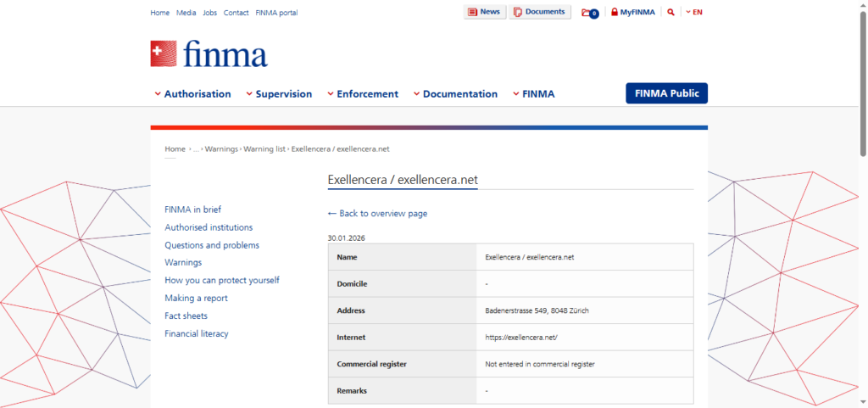Viewport: 868px width, 408px height.
Task: Click the Warning list breadcrumb
Action: point(264,149)
